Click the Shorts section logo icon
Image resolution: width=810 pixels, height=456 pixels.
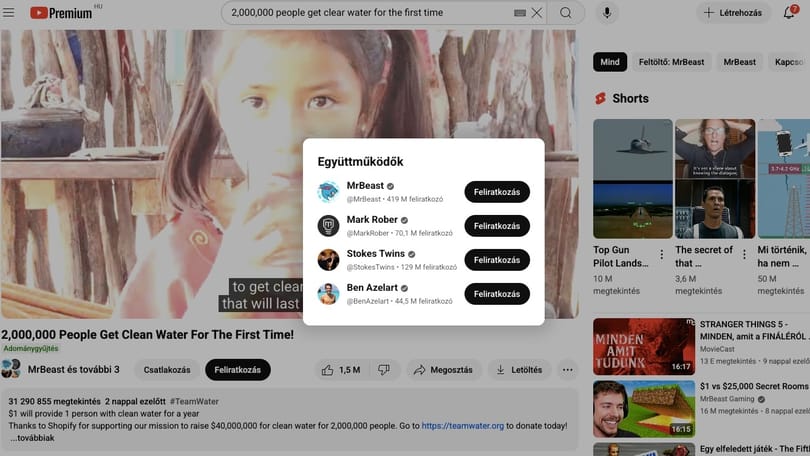(600, 98)
